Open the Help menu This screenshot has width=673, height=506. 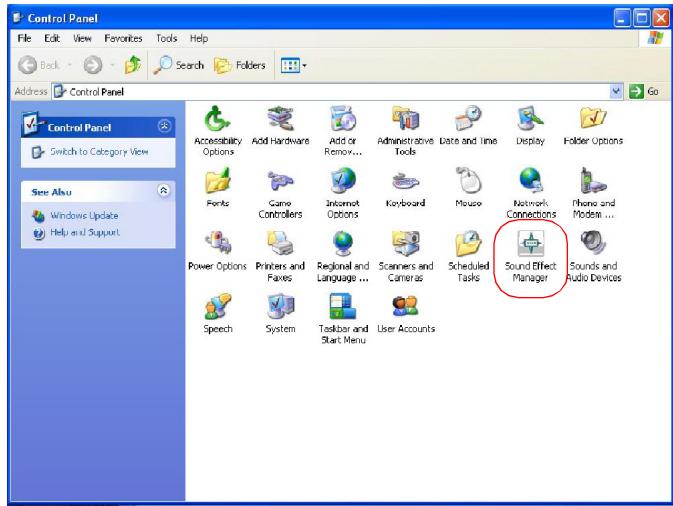(199, 38)
